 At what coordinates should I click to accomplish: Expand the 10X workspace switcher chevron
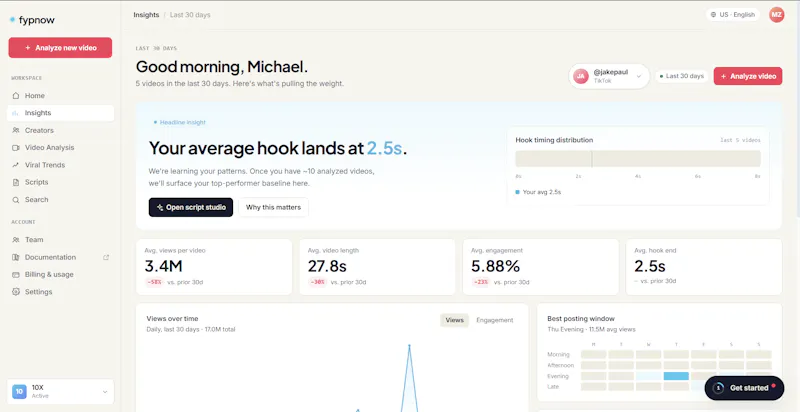(x=105, y=392)
